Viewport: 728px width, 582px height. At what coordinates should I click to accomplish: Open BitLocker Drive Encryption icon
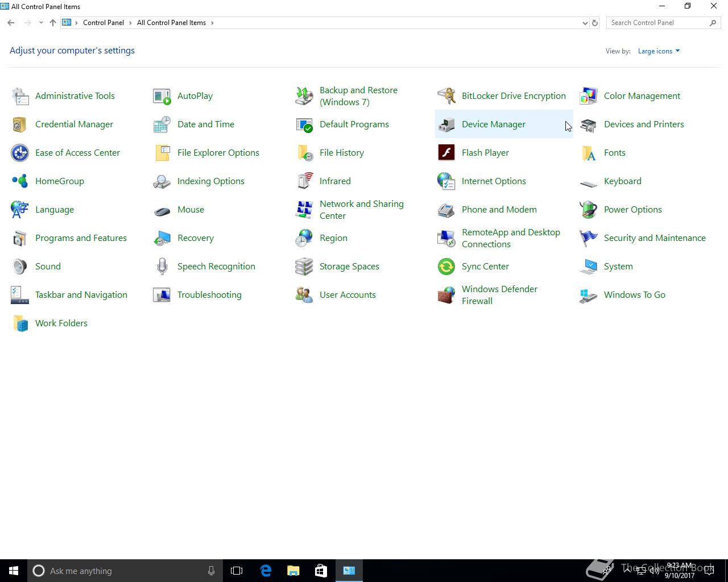coord(446,96)
